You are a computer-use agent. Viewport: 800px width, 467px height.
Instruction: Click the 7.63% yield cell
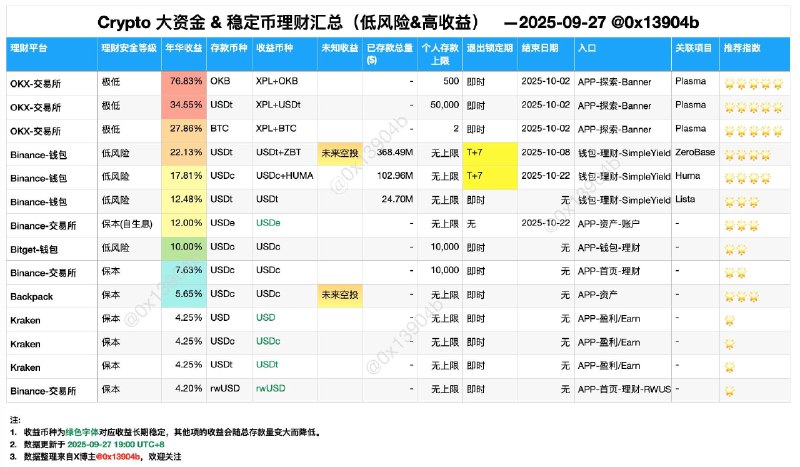184,272
